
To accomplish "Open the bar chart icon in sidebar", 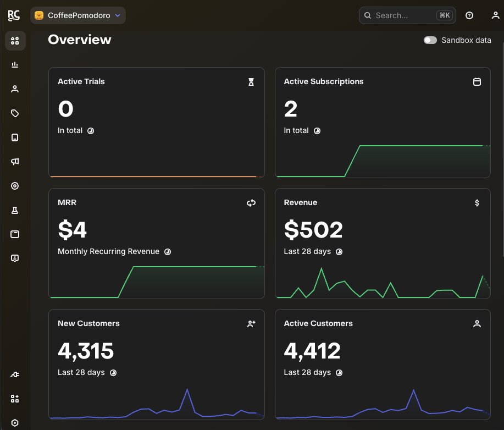I will [15, 65].
